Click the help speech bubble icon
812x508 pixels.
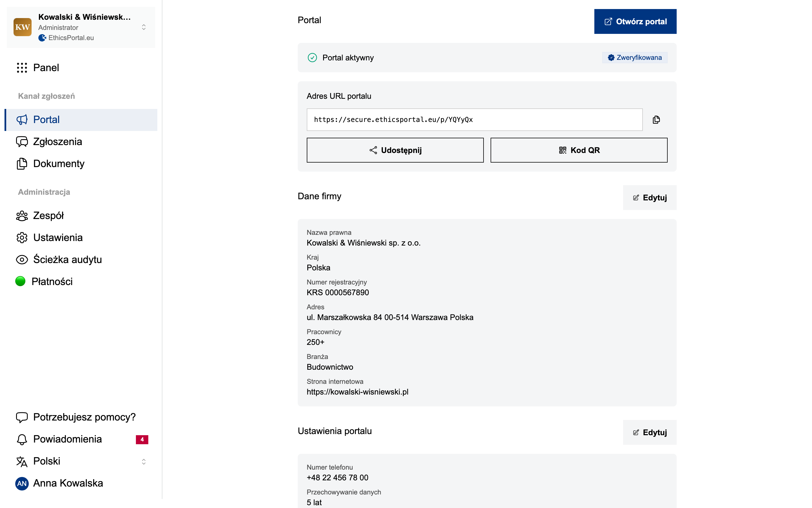coord(22,417)
